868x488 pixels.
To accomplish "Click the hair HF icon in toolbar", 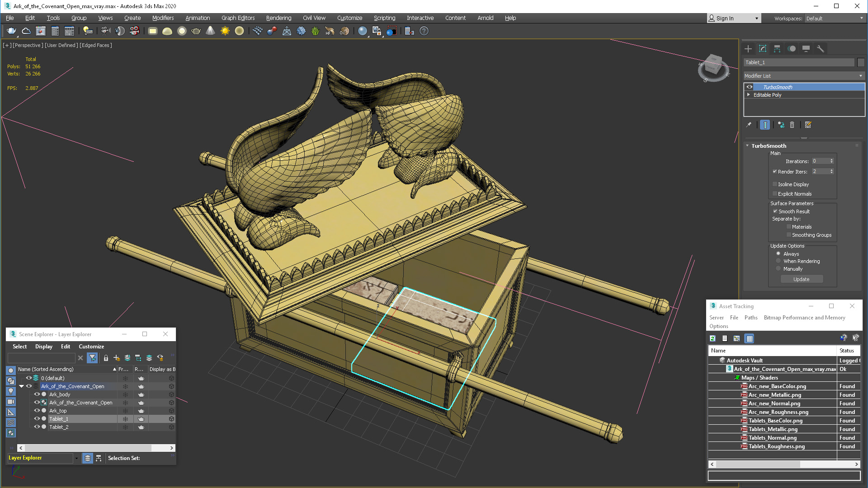I will point(330,31).
